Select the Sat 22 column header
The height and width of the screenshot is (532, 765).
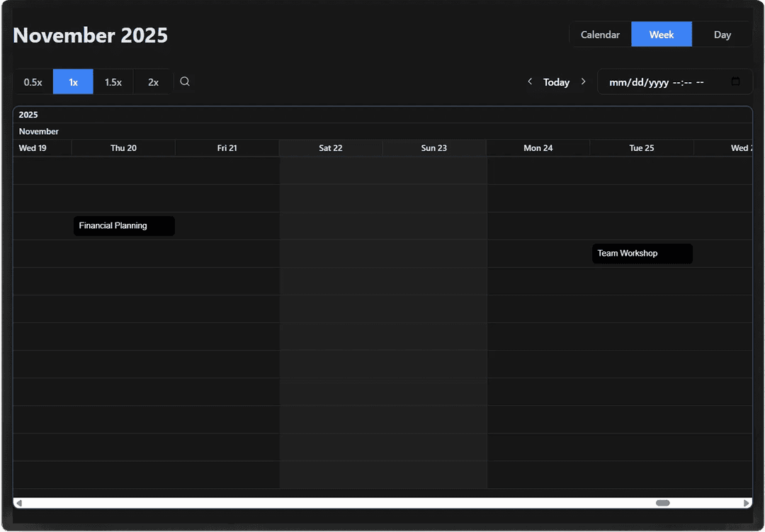(330, 148)
